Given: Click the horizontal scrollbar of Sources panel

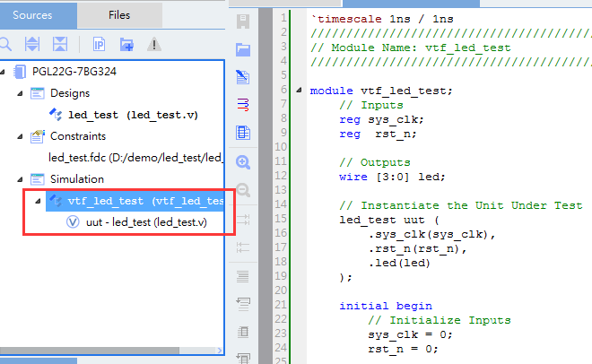Looking at the screenshot, I should [x=90, y=351].
